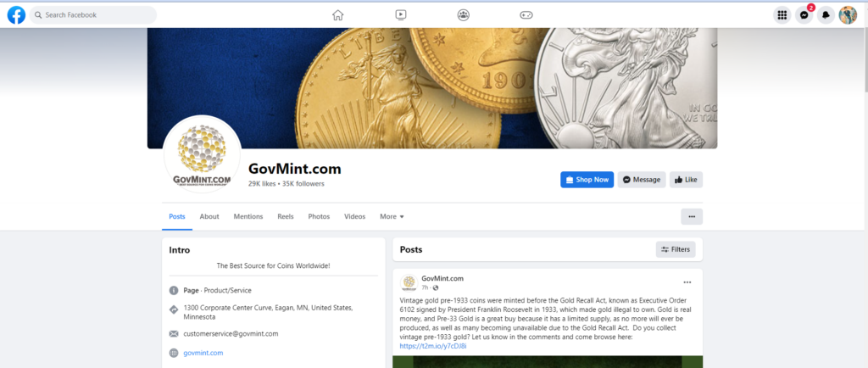Open the Watch video icon
The width and height of the screenshot is (868, 368).
point(401,15)
